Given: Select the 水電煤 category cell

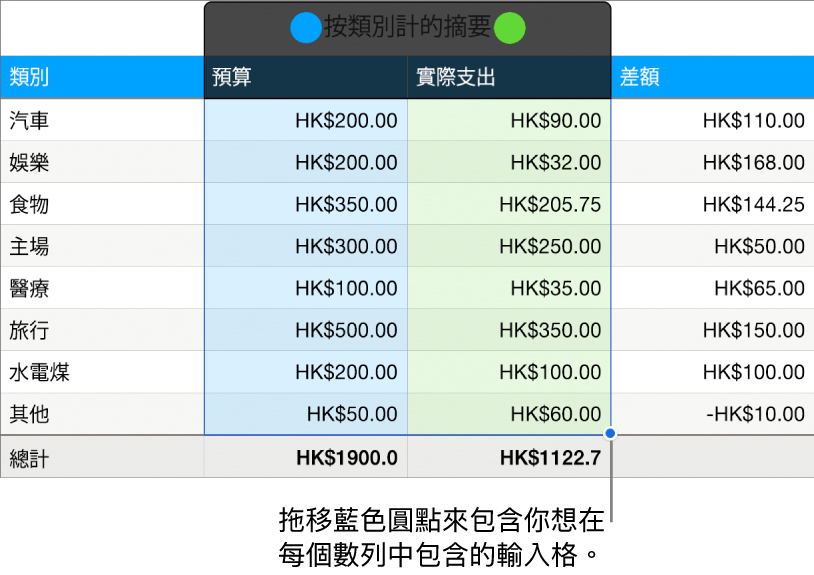Looking at the screenshot, I should pos(102,372).
